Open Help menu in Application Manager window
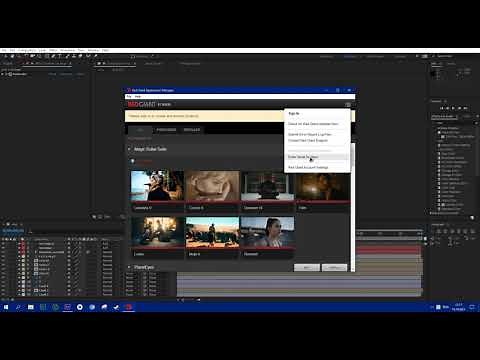 click(138, 96)
